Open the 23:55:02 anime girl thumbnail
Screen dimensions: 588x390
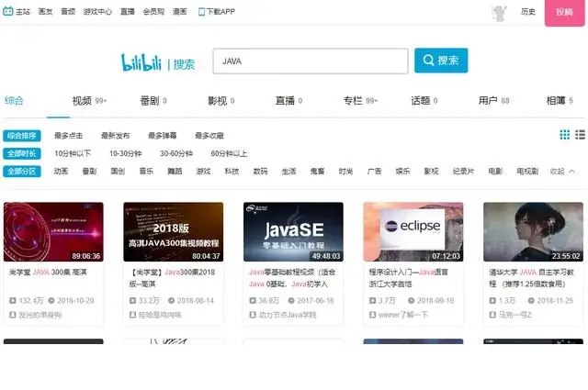point(533,232)
